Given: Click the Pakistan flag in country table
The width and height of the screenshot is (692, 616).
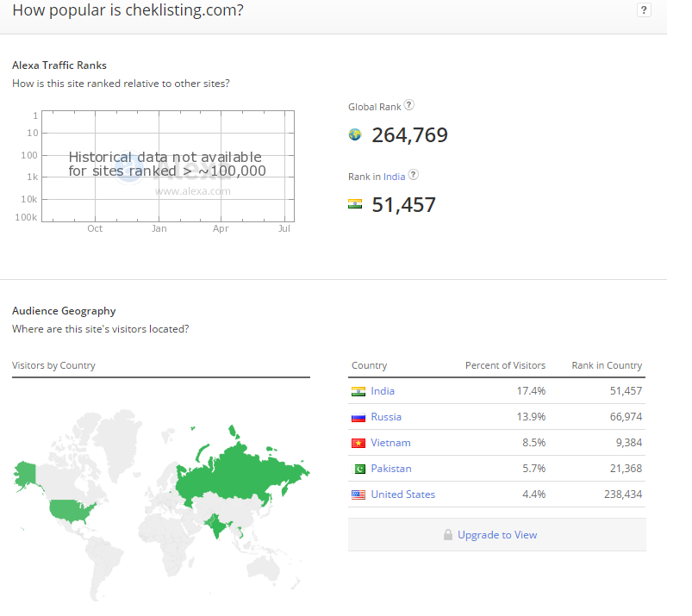Looking at the screenshot, I should click(358, 469).
